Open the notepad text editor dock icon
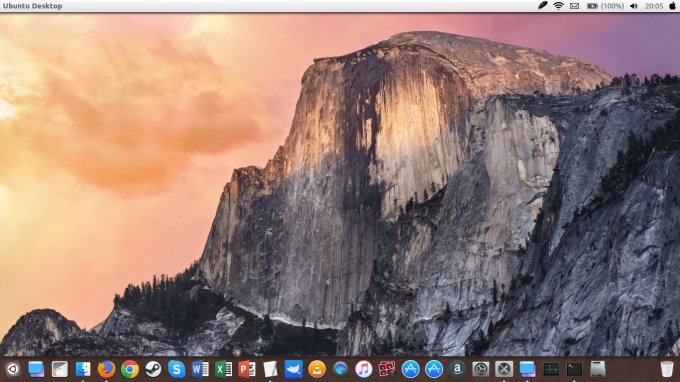Screen dimensions: 680x382 [x=59, y=369]
